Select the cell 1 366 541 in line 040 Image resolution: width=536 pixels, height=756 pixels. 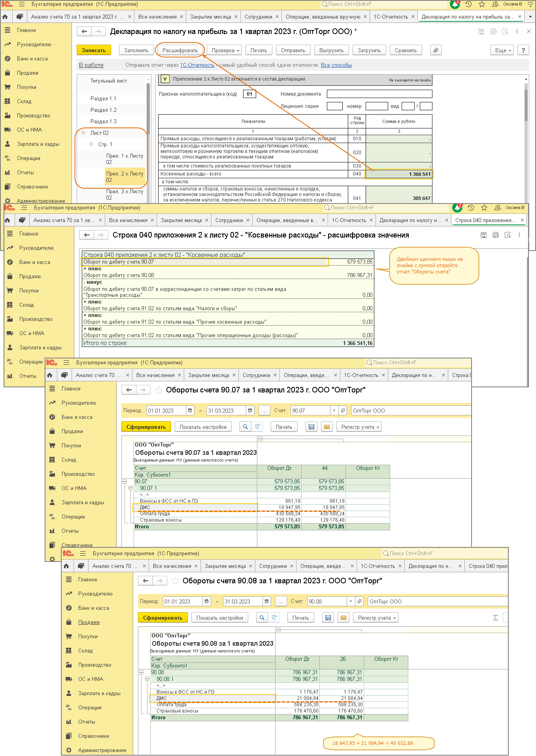pos(399,174)
